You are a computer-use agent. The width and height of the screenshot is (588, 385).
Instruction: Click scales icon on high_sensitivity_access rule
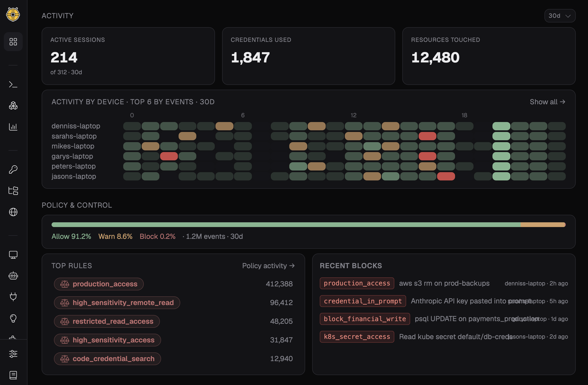click(65, 340)
